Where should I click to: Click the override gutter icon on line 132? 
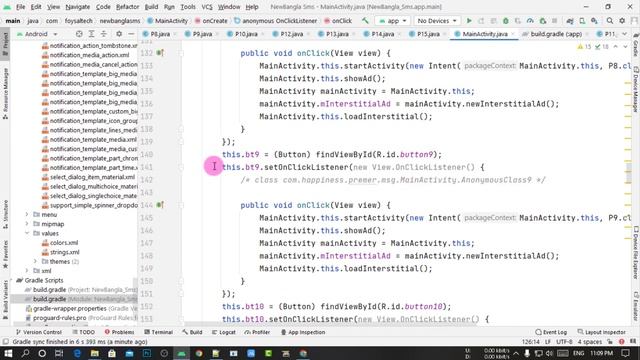tap(160, 53)
